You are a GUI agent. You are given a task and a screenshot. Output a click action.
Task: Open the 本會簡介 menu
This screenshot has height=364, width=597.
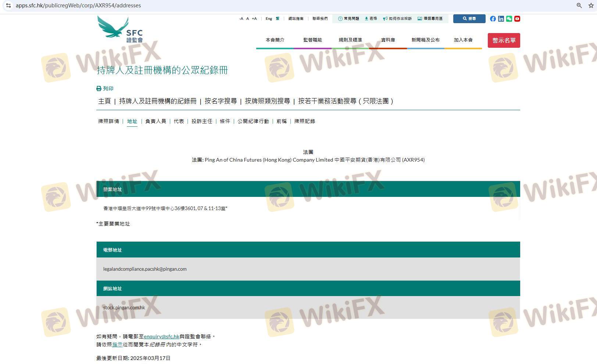pyautogui.click(x=275, y=40)
